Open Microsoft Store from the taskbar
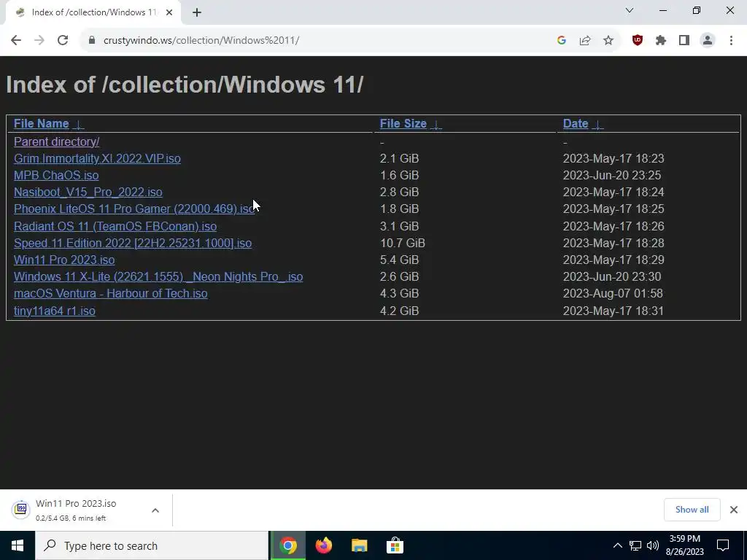The image size is (747, 560). tap(395, 545)
